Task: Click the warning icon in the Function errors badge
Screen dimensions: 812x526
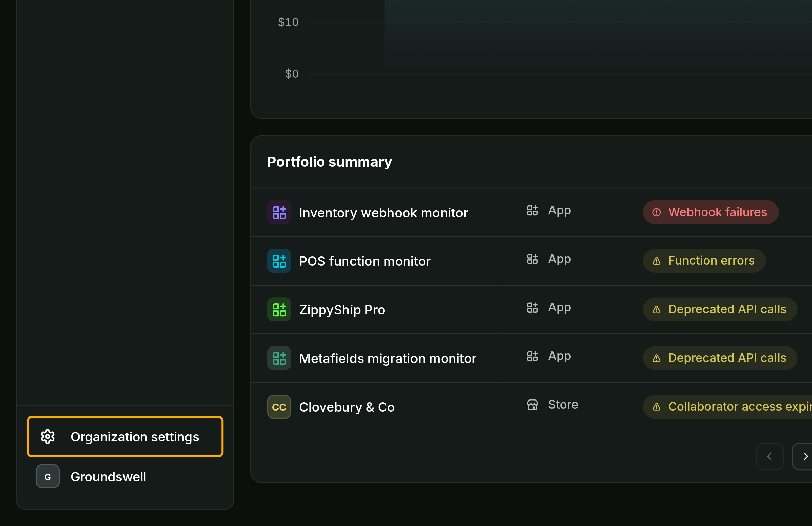Action: [657, 261]
